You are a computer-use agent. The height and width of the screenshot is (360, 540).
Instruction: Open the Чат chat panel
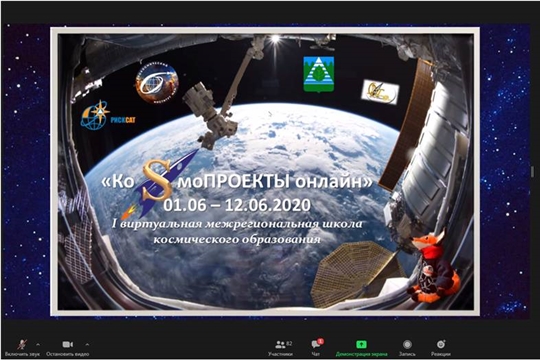point(316,348)
